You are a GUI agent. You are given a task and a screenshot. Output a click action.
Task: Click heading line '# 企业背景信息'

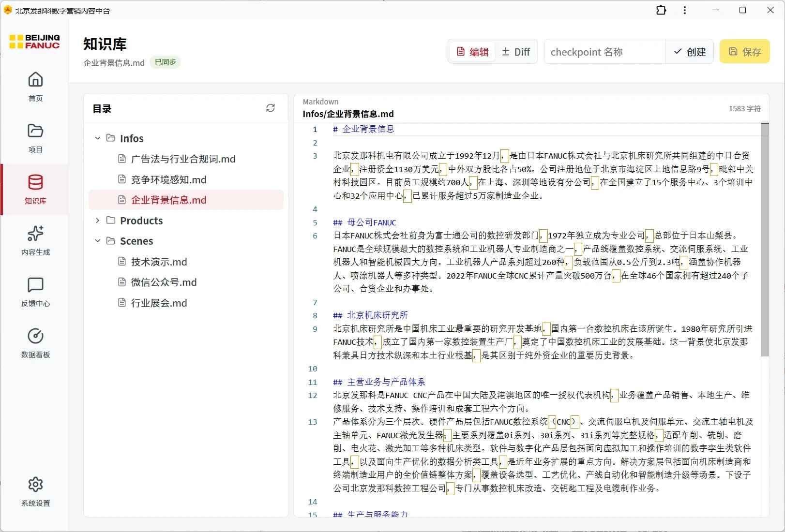click(363, 129)
